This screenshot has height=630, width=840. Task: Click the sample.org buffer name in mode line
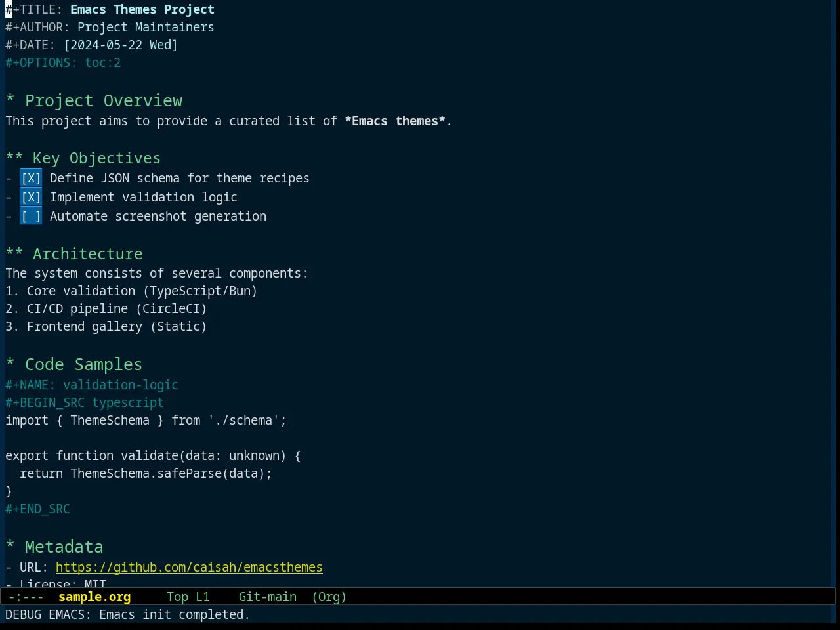(x=94, y=597)
